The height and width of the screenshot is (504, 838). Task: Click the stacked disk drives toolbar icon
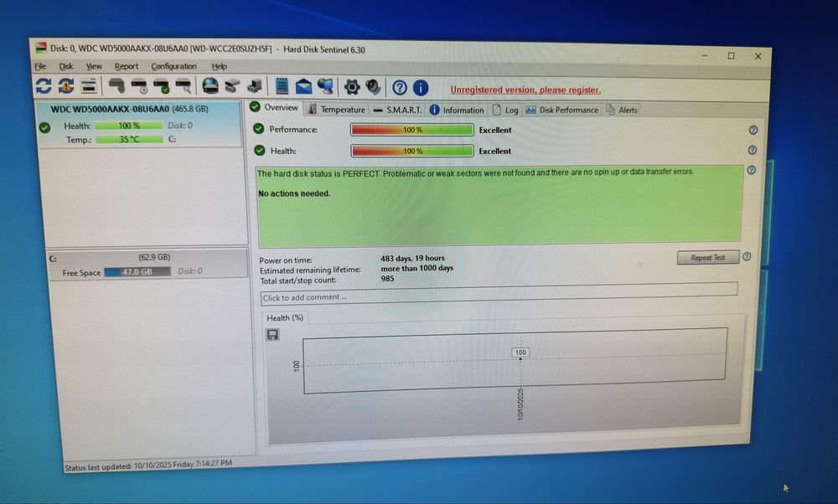click(x=89, y=86)
